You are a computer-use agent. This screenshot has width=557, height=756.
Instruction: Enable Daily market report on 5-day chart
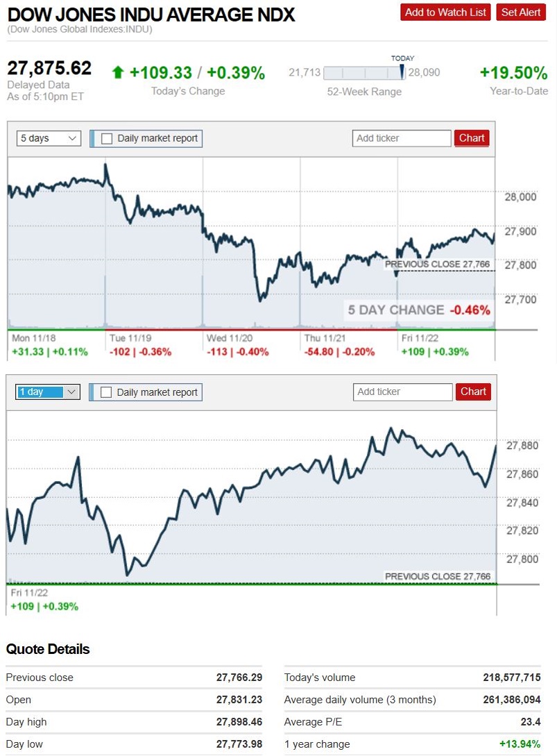pos(107,138)
